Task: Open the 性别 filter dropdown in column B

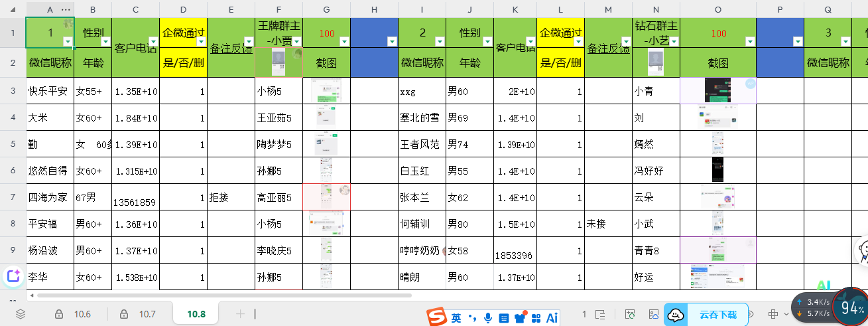Action: pyautogui.click(x=105, y=42)
